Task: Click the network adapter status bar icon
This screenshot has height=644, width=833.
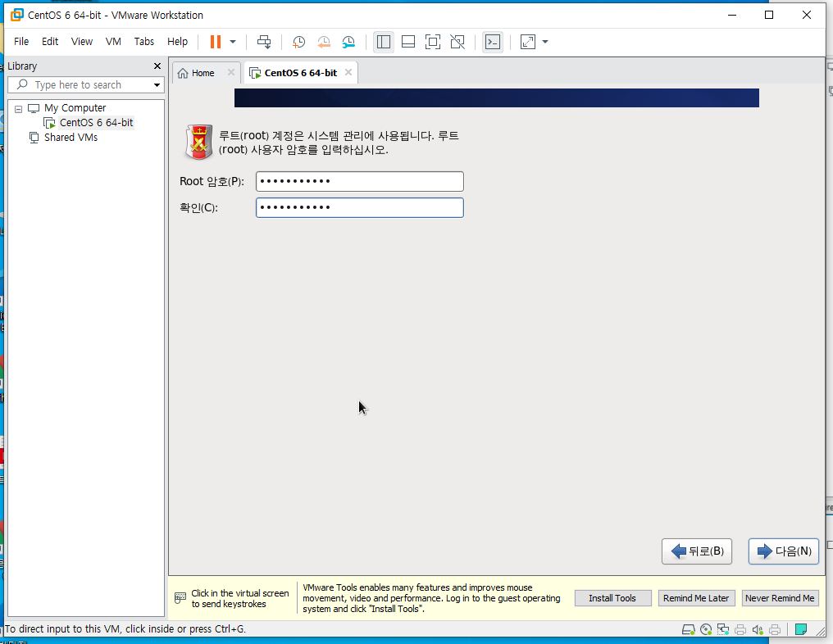Action: [x=723, y=630]
